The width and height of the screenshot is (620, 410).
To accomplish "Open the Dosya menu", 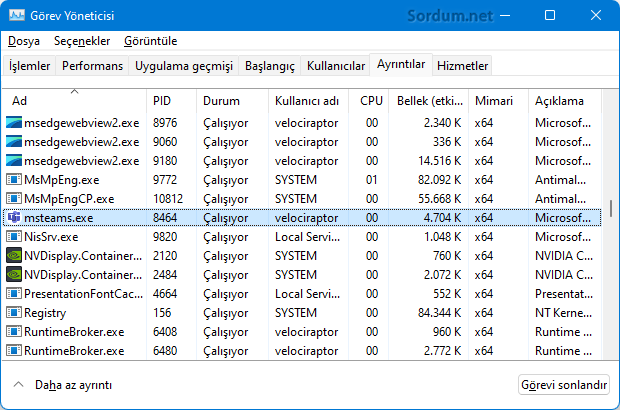I will [x=24, y=41].
